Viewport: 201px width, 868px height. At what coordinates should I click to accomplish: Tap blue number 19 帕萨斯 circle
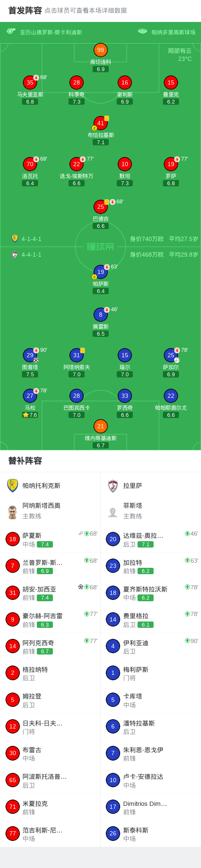click(x=101, y=272)
